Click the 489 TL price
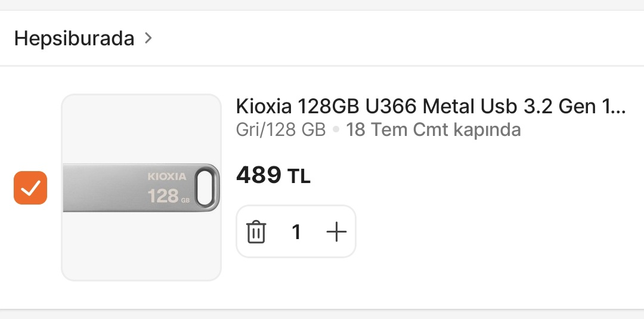Viewport: 644px width, 319px height. 273,175
